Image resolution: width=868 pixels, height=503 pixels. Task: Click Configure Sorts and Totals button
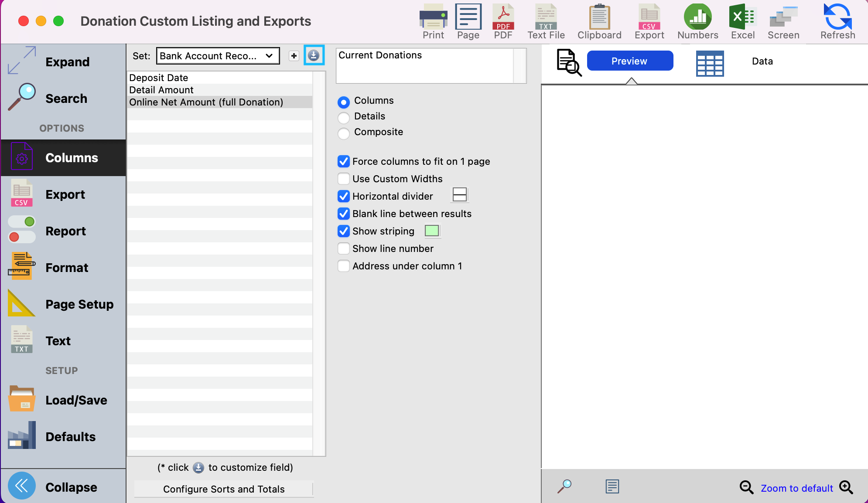click(224, 489)
